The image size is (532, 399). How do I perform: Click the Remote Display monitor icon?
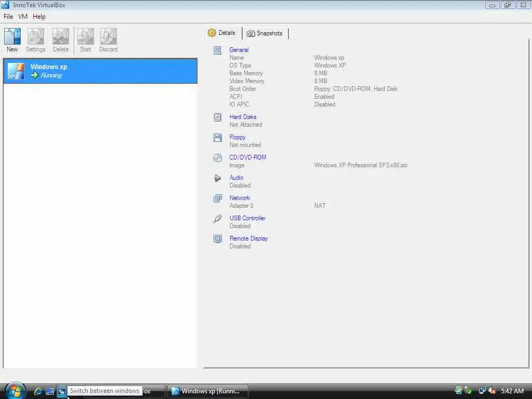pos(218,239)
